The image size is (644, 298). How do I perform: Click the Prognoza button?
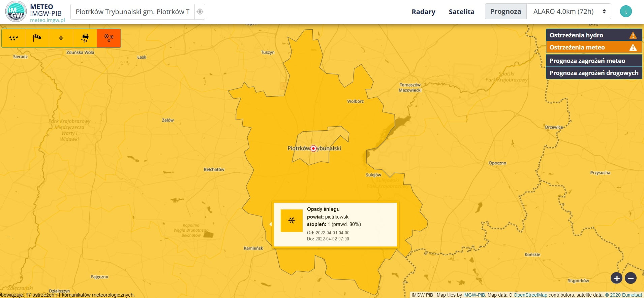[x=505, y=11]
